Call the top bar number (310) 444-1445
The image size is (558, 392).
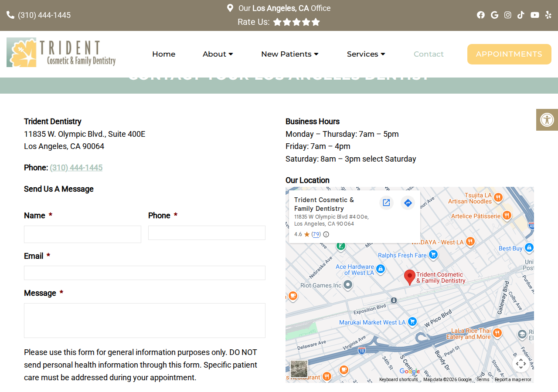[x=44, y=15]
